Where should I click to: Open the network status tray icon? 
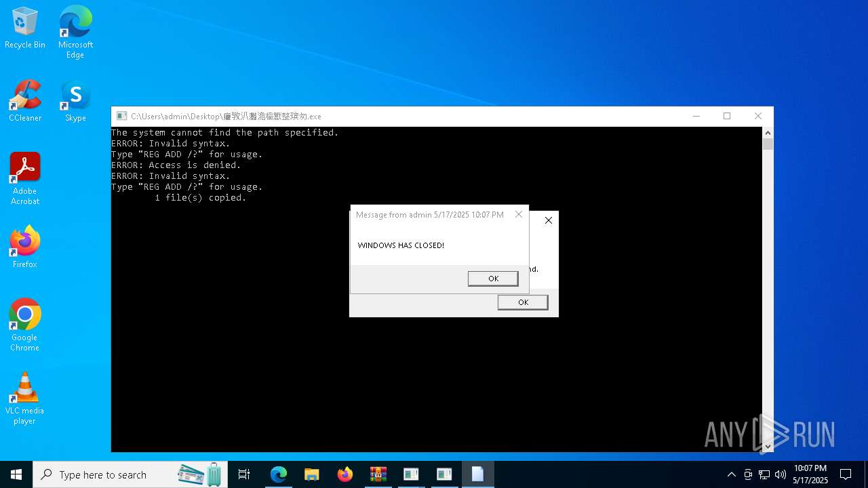pyautogui.click(x=764, y=474)
